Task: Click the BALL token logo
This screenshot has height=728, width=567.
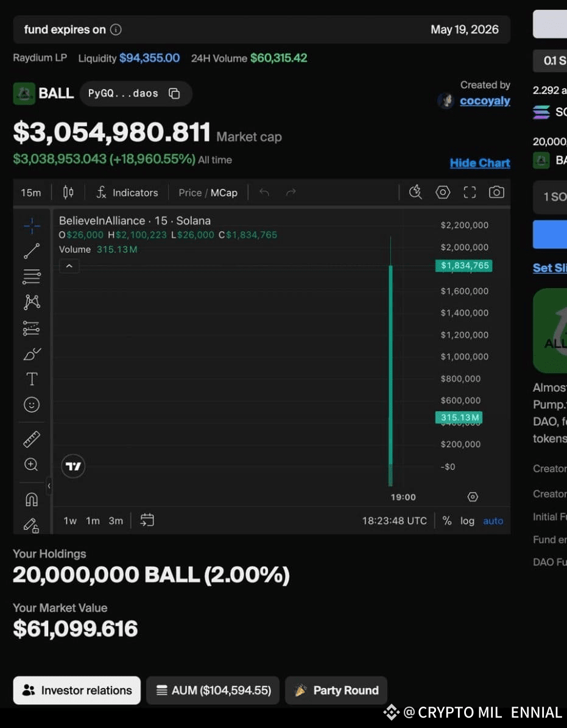Action: (24, 94)
